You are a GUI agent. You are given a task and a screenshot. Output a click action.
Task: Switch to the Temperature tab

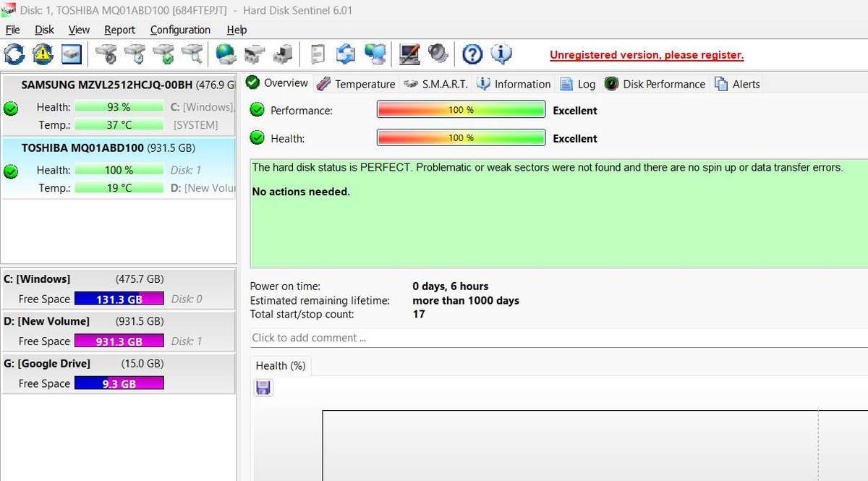pos(356,84)
